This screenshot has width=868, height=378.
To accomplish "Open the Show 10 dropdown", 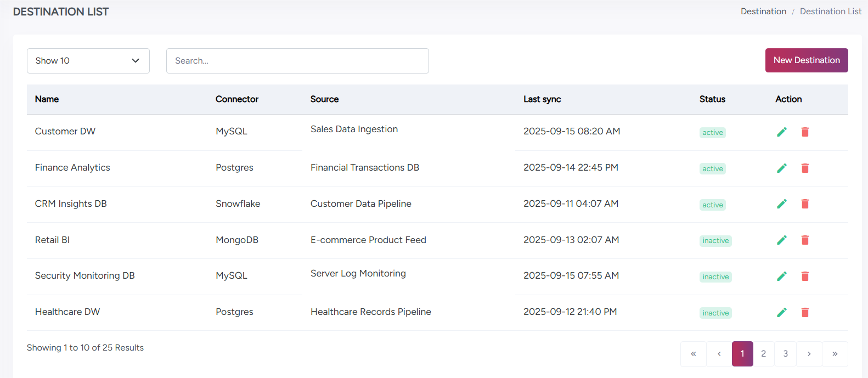I will click(88, 61).
